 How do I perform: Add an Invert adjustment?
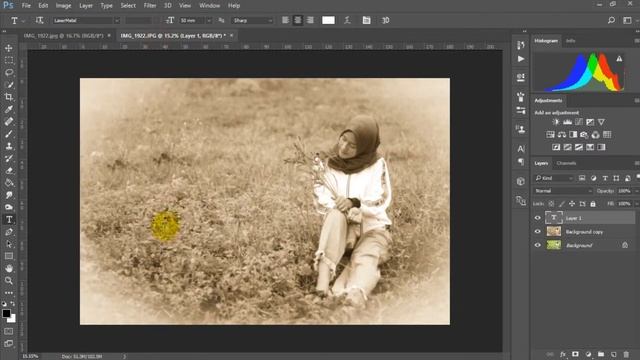556,147
